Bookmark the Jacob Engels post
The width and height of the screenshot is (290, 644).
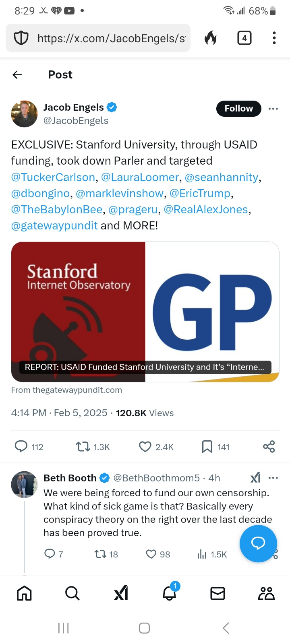tap(207, 446)
